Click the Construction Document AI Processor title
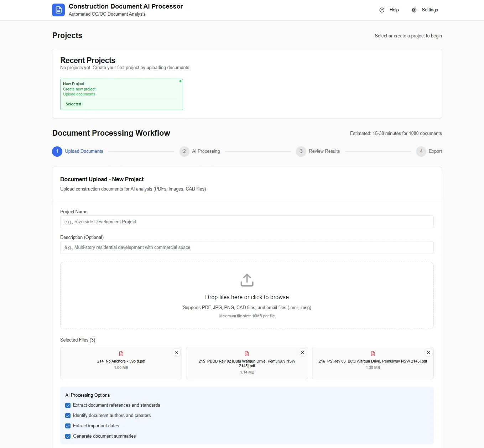 126,6
